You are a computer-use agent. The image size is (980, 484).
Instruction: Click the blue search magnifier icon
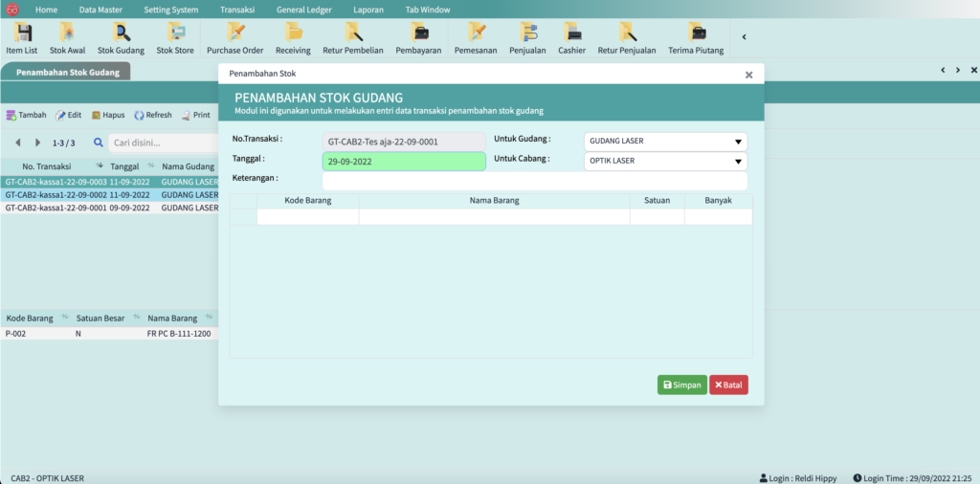(99, 143)
